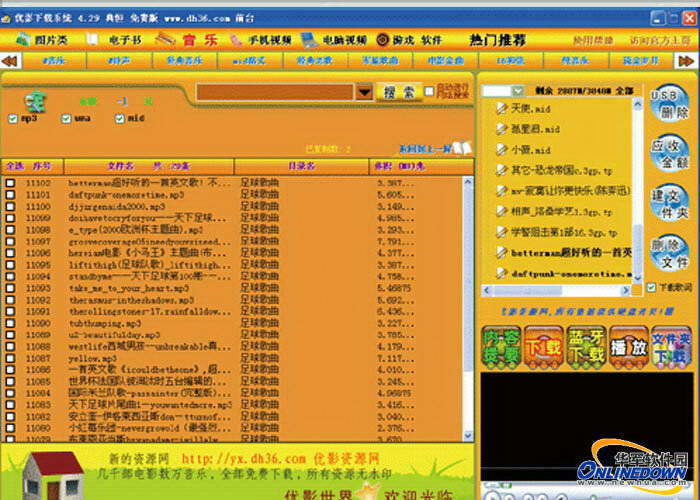Check the box for row 11102
Viewport: 700px width, 500px height.
[10, 183]
